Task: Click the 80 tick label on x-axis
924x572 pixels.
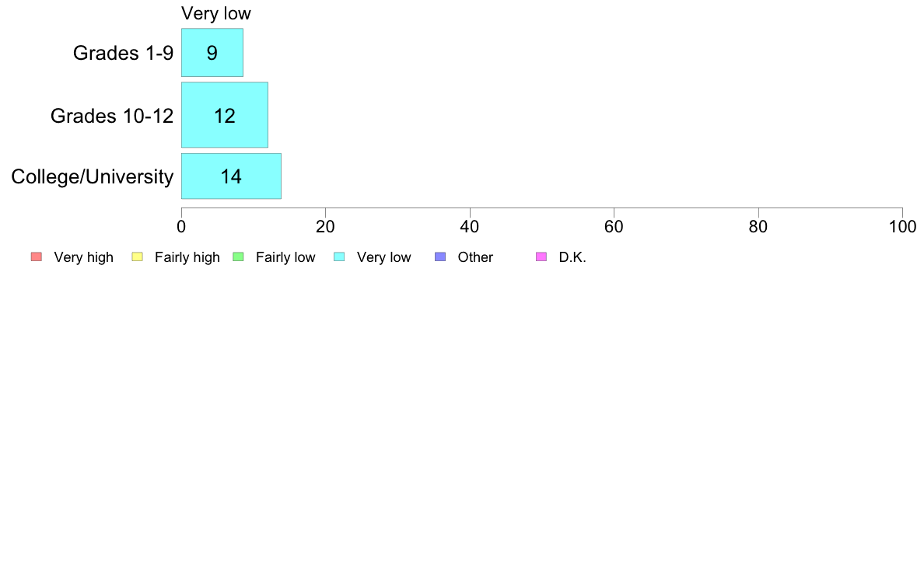Action: [x=758, y=226]
